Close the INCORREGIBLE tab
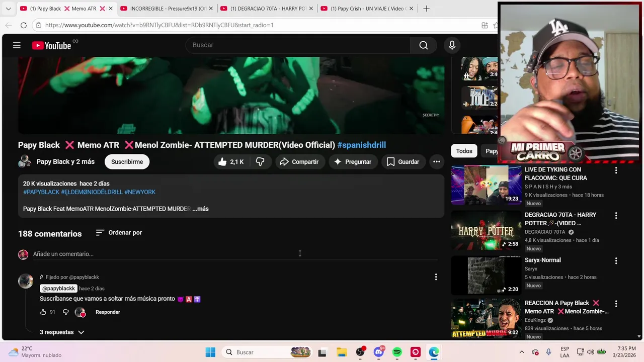The image size is (644, 362). pos(211,9)
